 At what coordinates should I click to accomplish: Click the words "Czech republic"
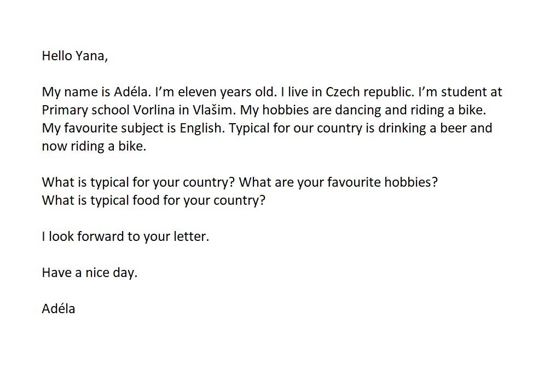370,92
